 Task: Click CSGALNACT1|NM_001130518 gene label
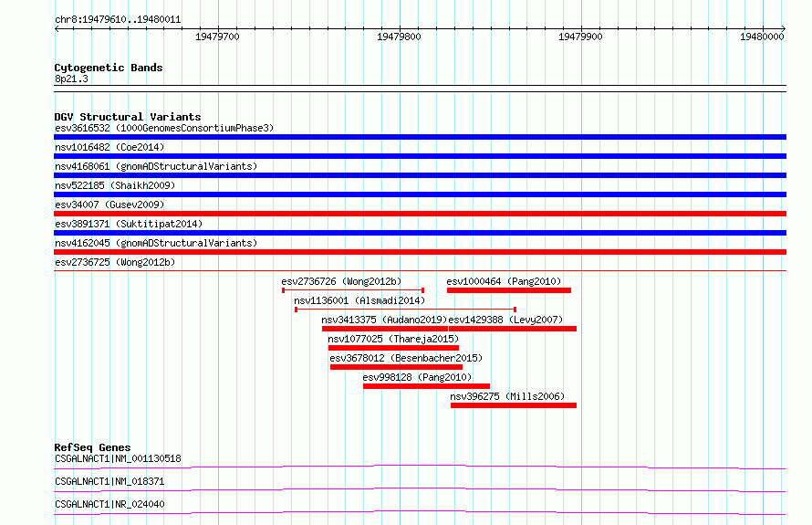(118, 458)
